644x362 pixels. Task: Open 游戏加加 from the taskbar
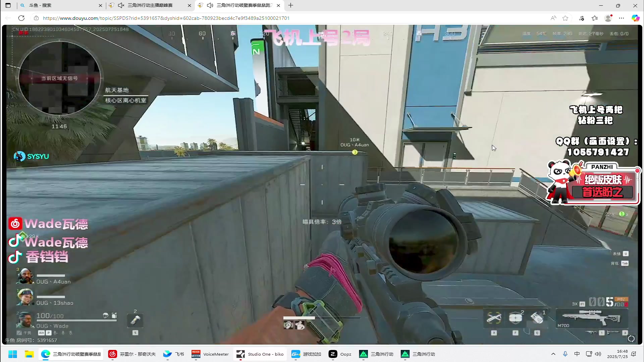pos(306,354)
